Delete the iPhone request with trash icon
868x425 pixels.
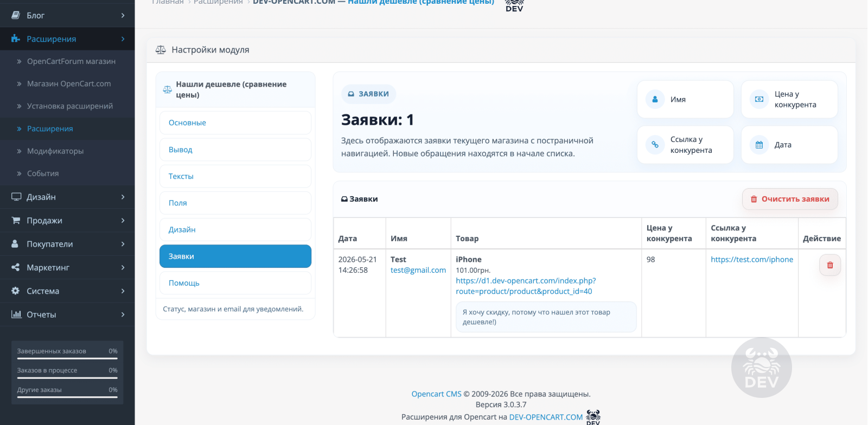tap(830, 265)
